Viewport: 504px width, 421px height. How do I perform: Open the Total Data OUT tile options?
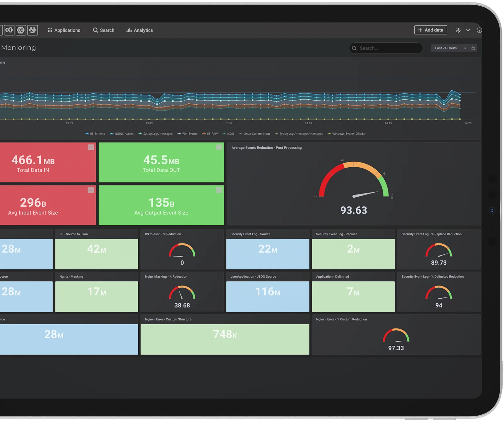click(x=219, y=147)
